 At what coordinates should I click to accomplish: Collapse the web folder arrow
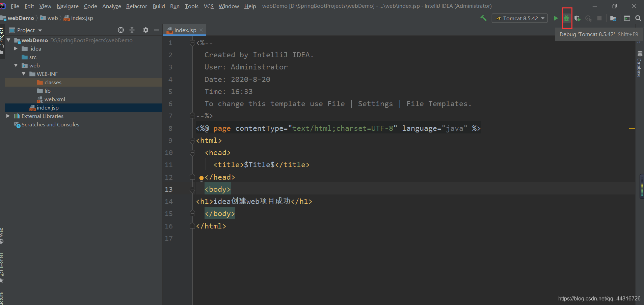(16, 65)
